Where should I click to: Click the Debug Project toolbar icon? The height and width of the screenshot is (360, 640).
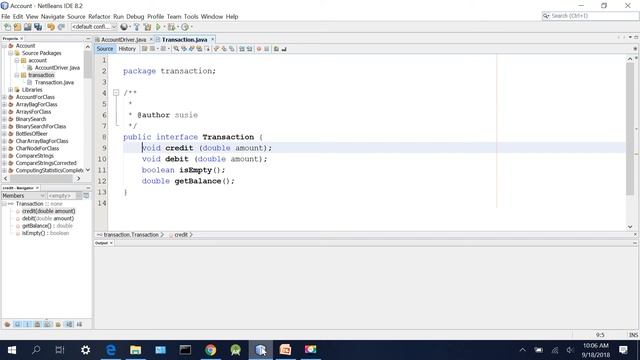[171, 27]
